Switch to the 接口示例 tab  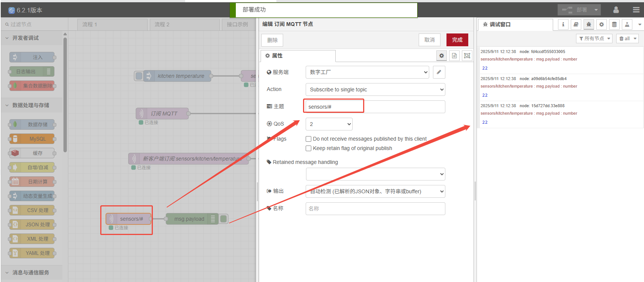tap(239, 24)
